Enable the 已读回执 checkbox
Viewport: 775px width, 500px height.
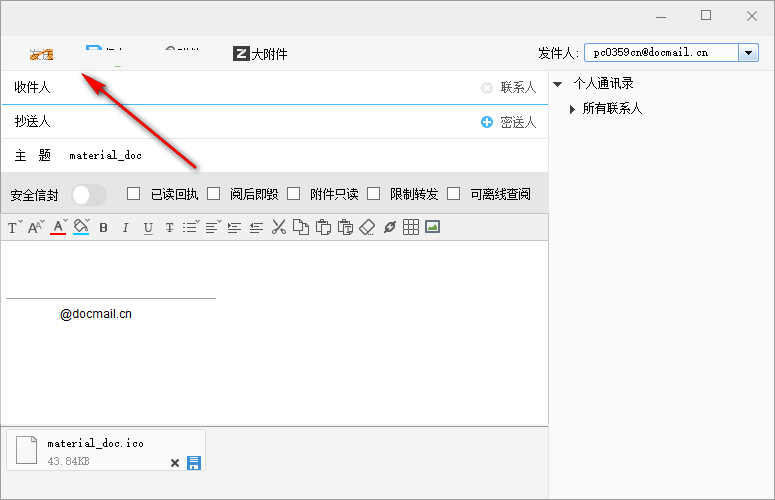[134, 194]
